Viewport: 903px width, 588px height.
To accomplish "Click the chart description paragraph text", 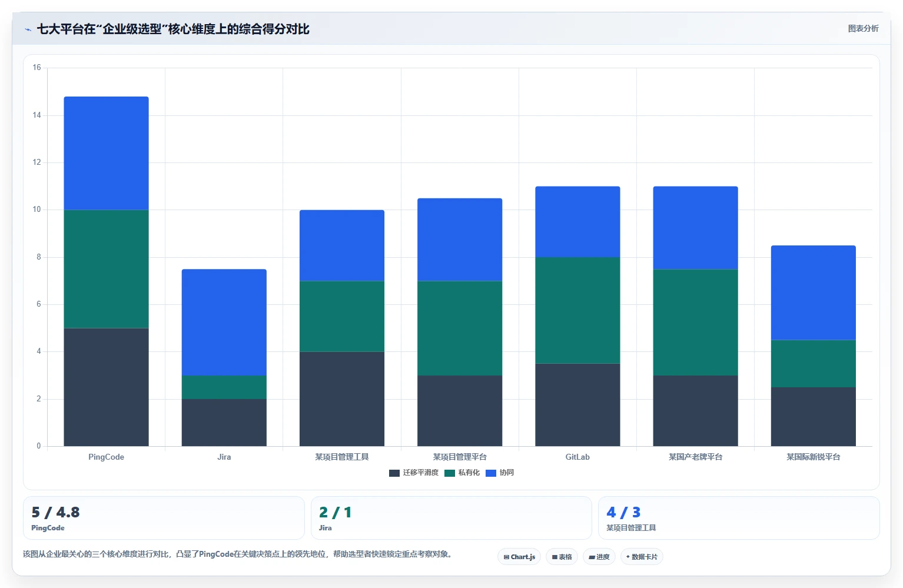I will click(238, 554).
